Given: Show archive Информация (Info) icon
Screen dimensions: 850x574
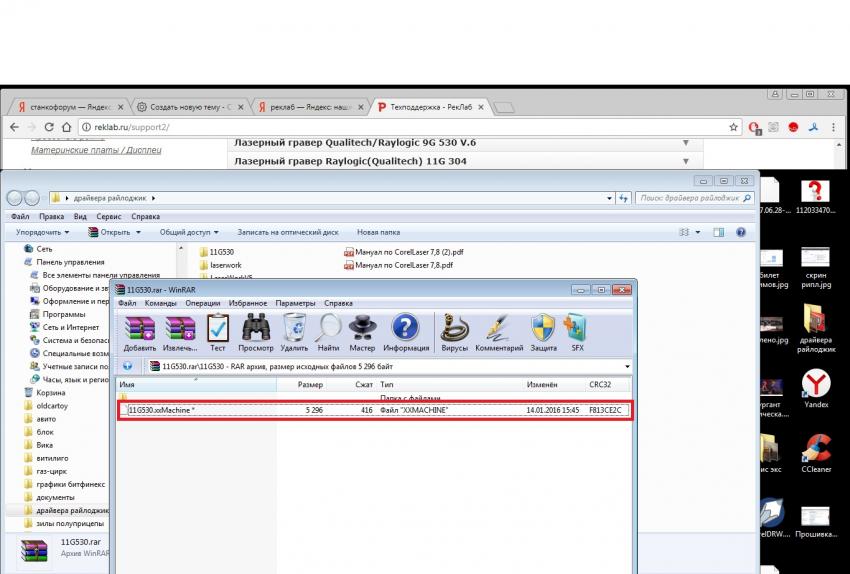Looking at the screenshot, I should [405, 332].
